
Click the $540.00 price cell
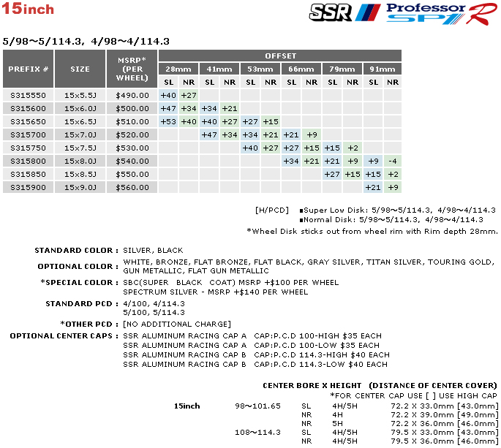(x=132, y=161)
